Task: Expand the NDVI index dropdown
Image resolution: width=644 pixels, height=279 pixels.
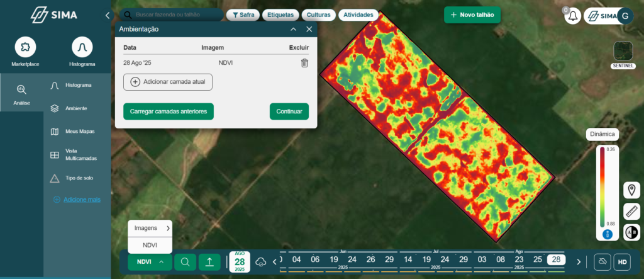Action: click(150, 261)
